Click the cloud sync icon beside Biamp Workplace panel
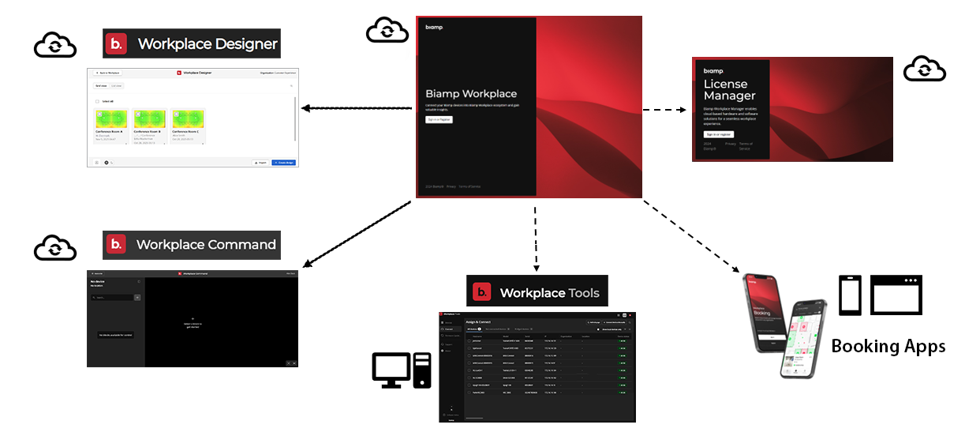 coord(387,29)
